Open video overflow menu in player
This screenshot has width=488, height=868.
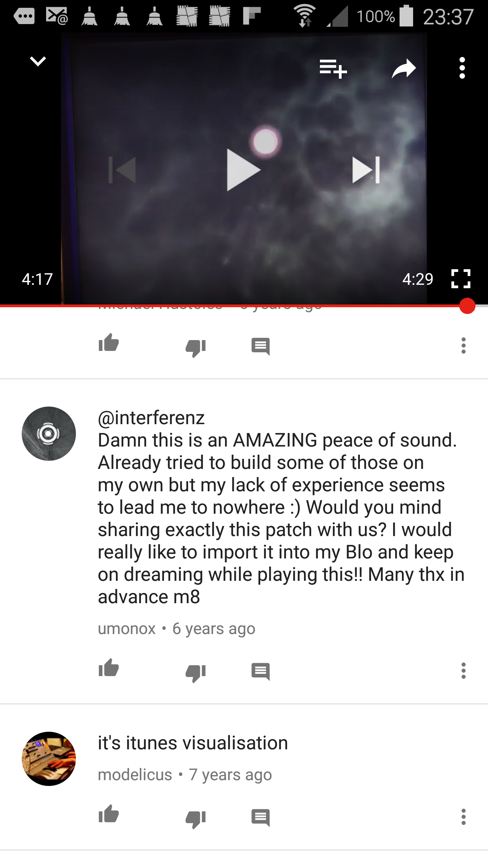(462, 68)
